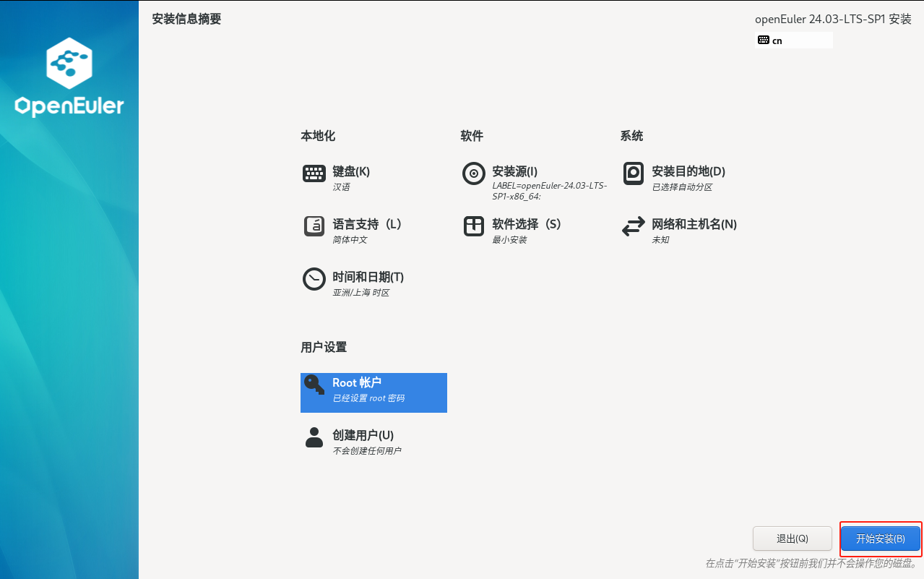Select the Root 帐户 key icon

314,385
